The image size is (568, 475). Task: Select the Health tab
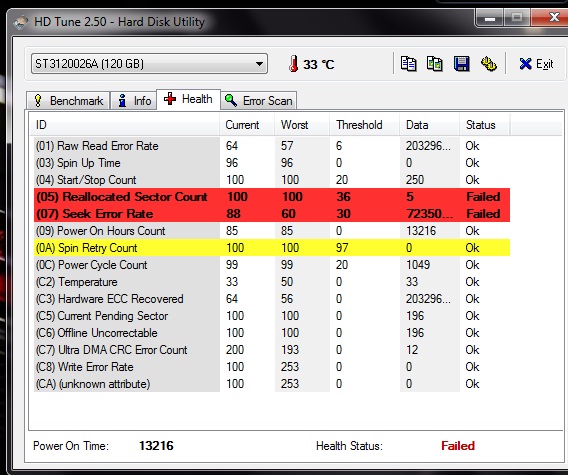click(x=188, y=99)
